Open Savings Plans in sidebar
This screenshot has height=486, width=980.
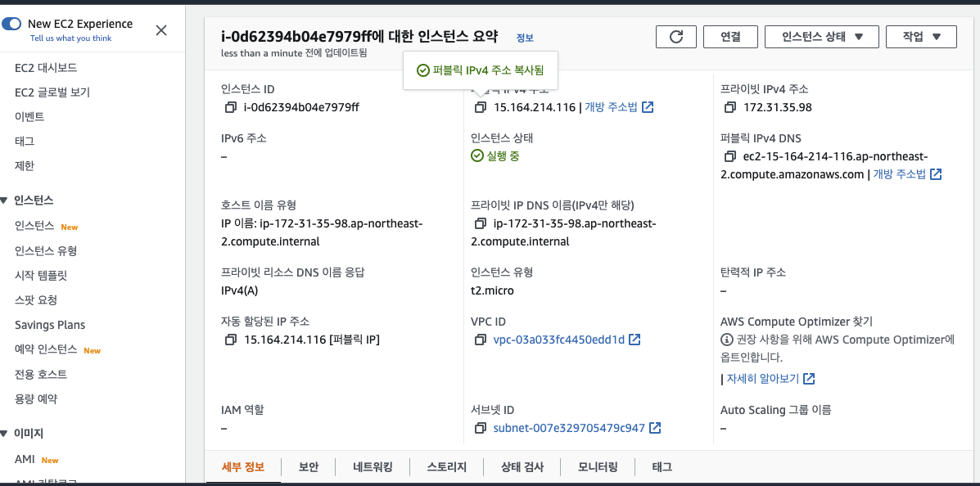click(50, 325)
